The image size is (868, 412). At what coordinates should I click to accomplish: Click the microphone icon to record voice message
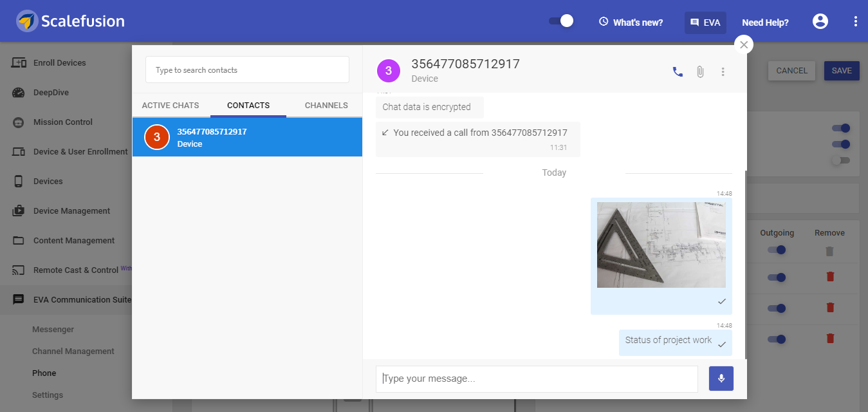[x=721, y=379]
